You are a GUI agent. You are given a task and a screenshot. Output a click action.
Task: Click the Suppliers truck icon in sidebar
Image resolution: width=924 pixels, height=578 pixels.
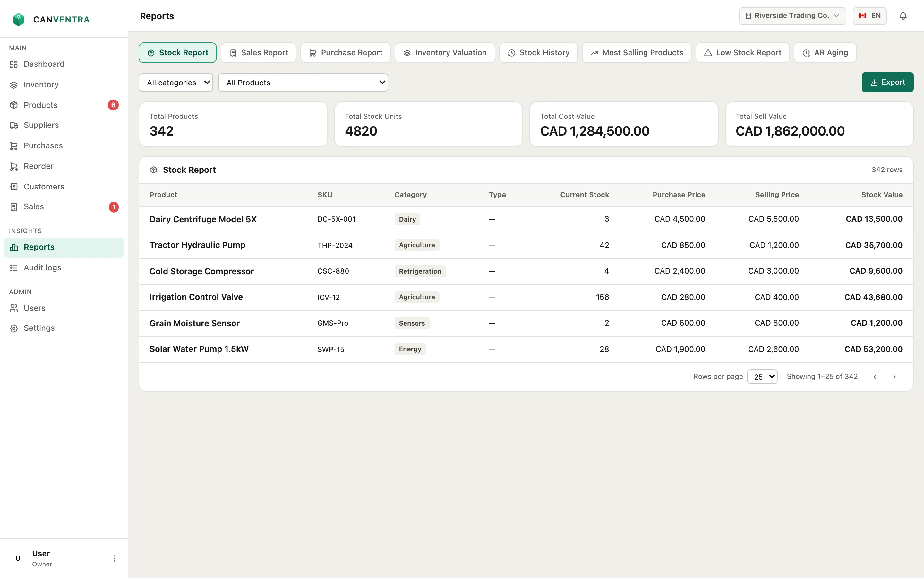point(14,125)
